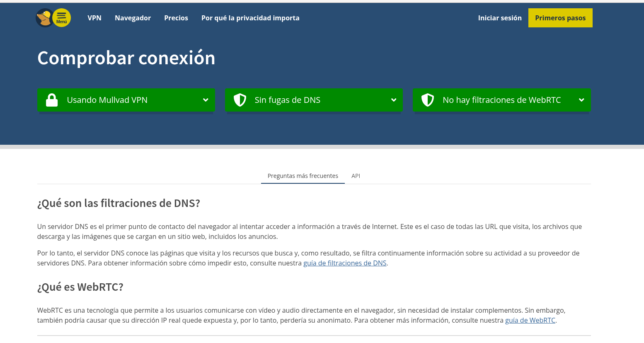644x343 pixels.
Task: Open the guía de filtraciones de DNS link
Action: (345, 263)
